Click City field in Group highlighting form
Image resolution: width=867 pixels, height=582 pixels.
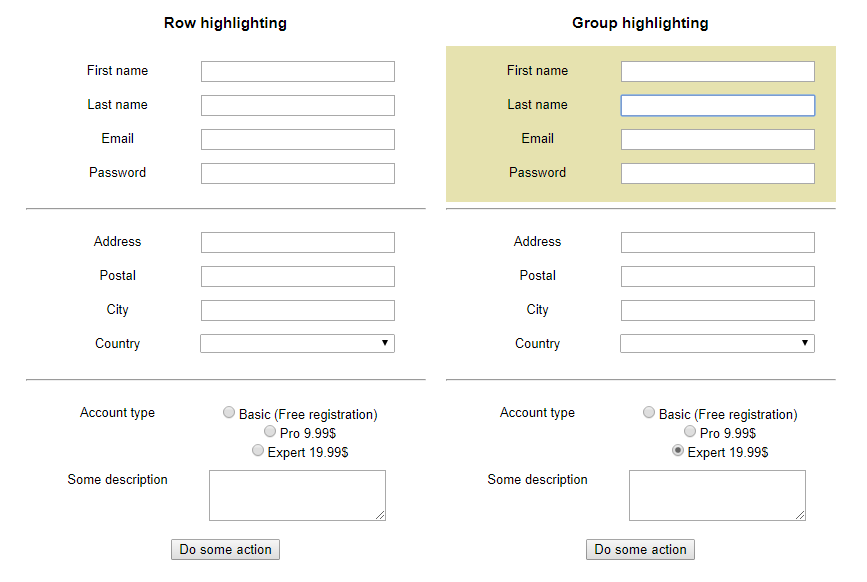tap(717, 311)
